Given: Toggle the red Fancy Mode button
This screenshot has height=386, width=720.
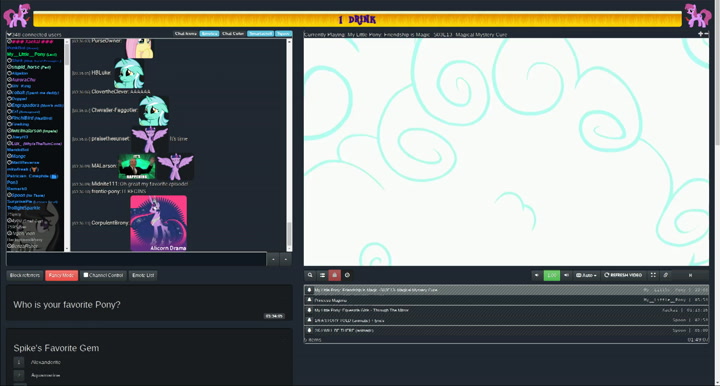Looking at the screenshot, I should coord(61,275).
